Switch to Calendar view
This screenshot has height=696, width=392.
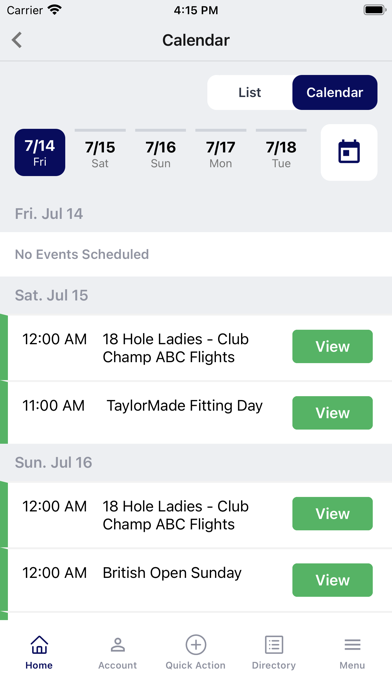coord(335,92)
